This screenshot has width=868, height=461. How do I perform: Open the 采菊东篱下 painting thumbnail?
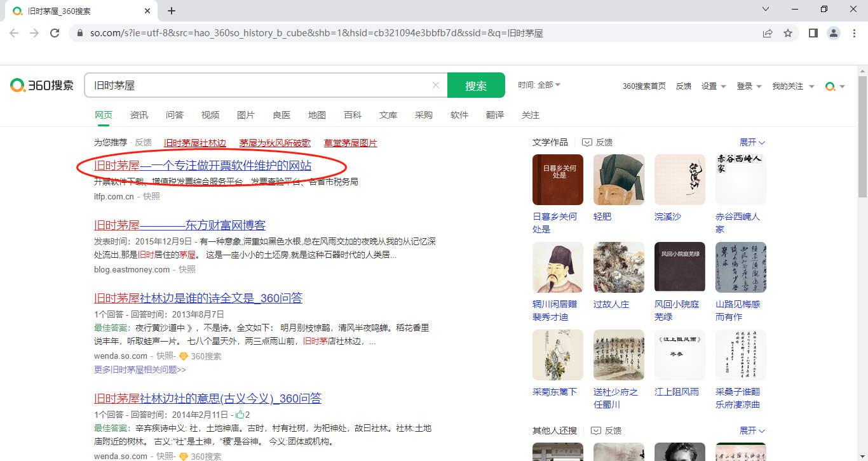click(558, 354)
